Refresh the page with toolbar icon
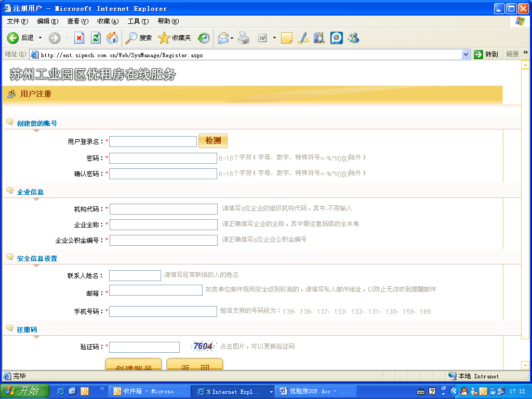This screenshot has height=399, width=532. pyautogui.click(x=96, y=38)
